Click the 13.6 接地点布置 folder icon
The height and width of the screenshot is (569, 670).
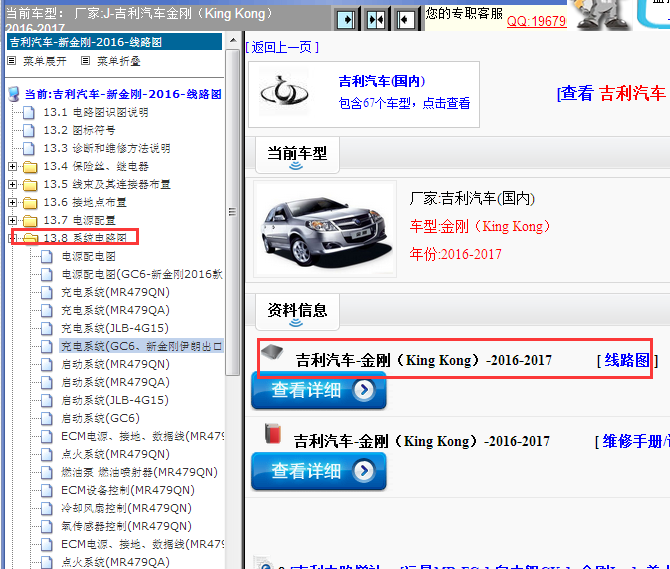(x=30, y=202)
